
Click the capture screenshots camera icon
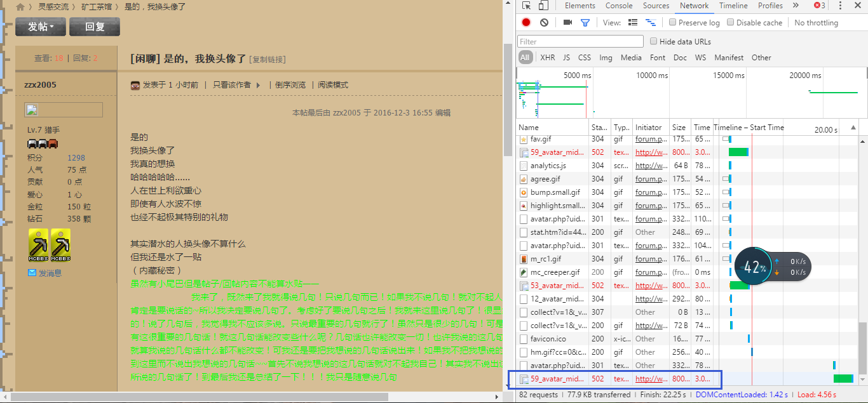(x=567, y=23)
